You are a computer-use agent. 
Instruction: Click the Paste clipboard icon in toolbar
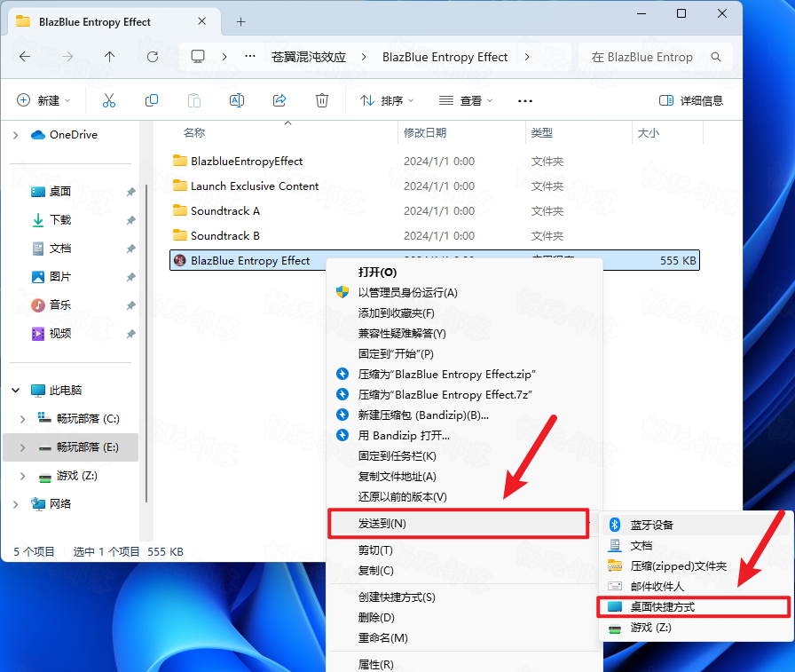[194, 100]
